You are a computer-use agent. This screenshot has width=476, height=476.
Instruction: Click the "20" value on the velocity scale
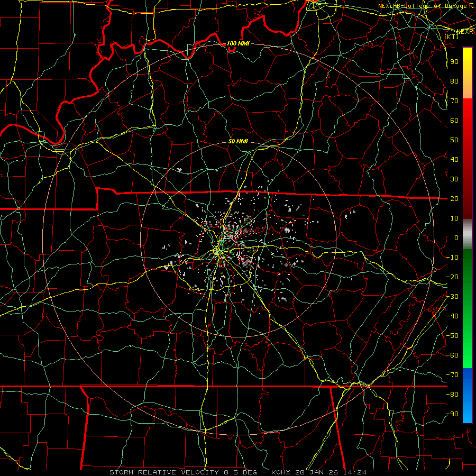click(454, 199)
